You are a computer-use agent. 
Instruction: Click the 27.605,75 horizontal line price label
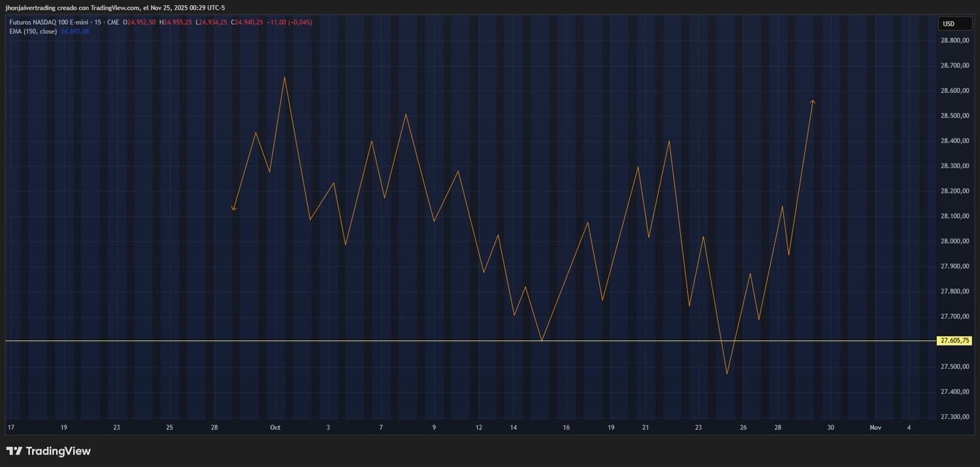(955, 340)
